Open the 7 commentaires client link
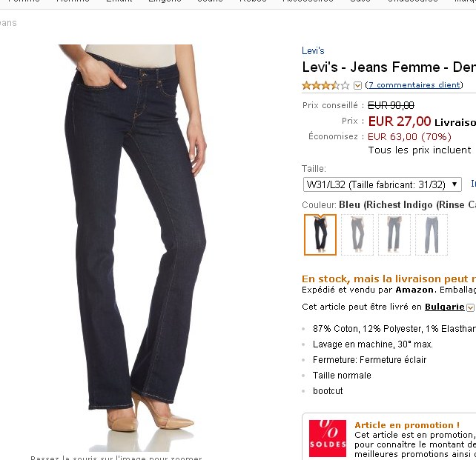 (x=414, y=85)
